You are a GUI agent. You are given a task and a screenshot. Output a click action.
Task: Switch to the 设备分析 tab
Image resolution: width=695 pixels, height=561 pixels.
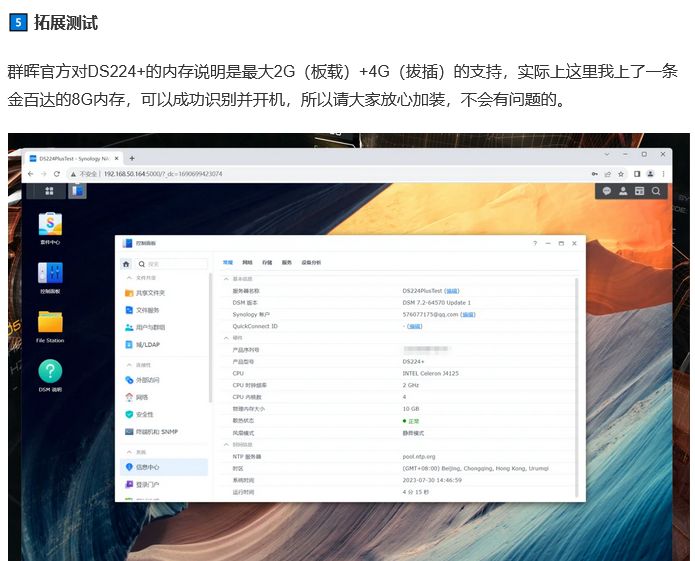click(x=311, y=263)
